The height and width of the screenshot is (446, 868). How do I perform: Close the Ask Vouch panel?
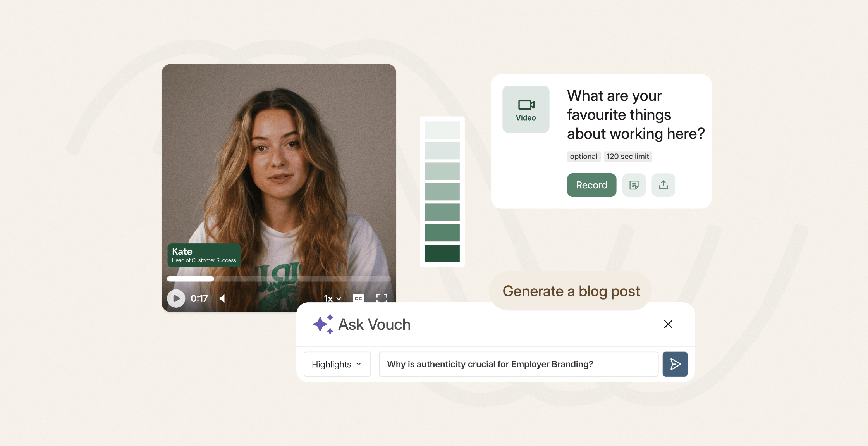668,324
